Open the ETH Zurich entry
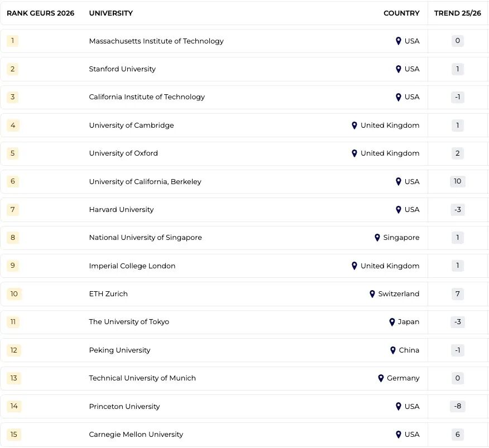Viewport: 489px width, 448px height. 108,294
